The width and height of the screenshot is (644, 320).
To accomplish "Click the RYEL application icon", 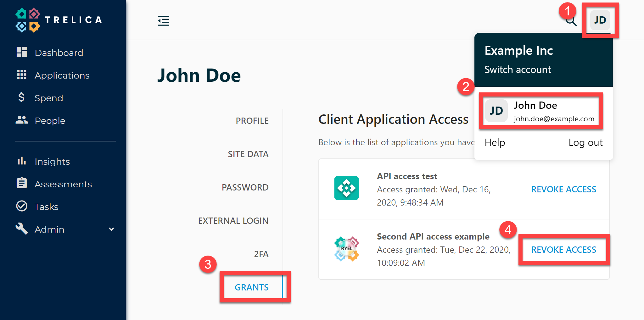I will pos(346,249).
